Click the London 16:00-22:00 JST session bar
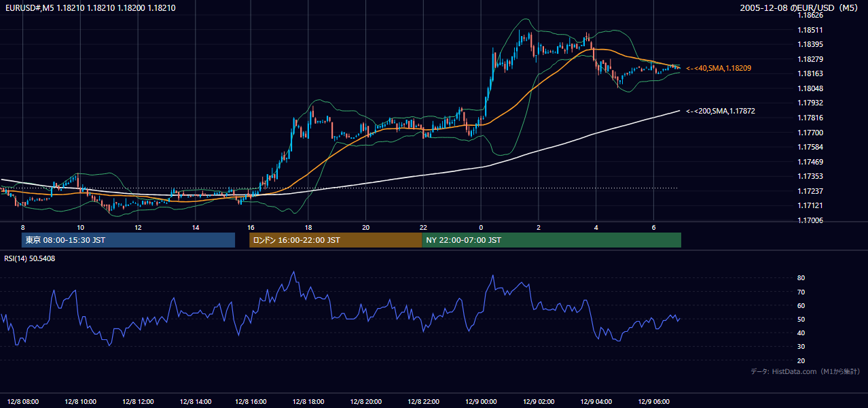This screenshot has height=408, width=868. click(336, 240)
